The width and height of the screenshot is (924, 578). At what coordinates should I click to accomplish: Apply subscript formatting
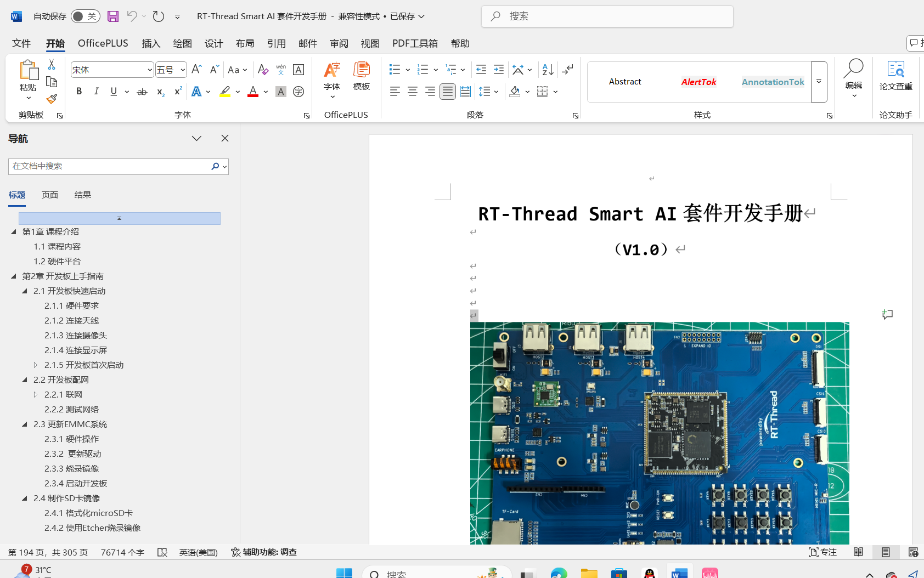pos(160,92)
